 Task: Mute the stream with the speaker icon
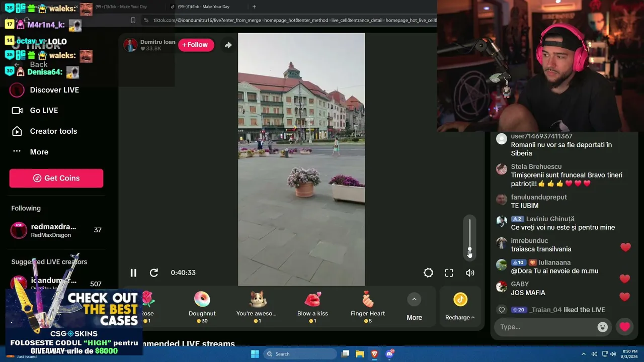coord(470,273)
